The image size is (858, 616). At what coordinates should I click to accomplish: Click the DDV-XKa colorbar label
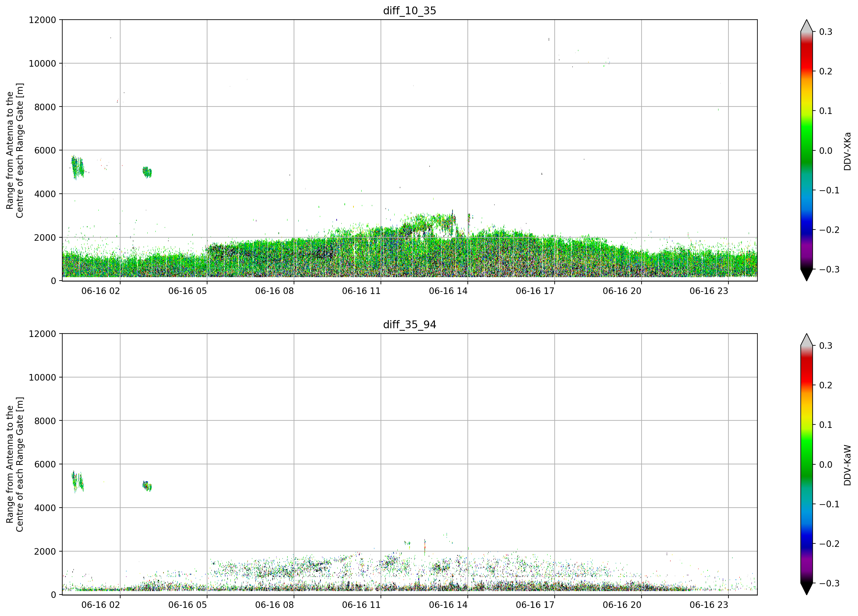pyautogui.click(x=847, y=151)
